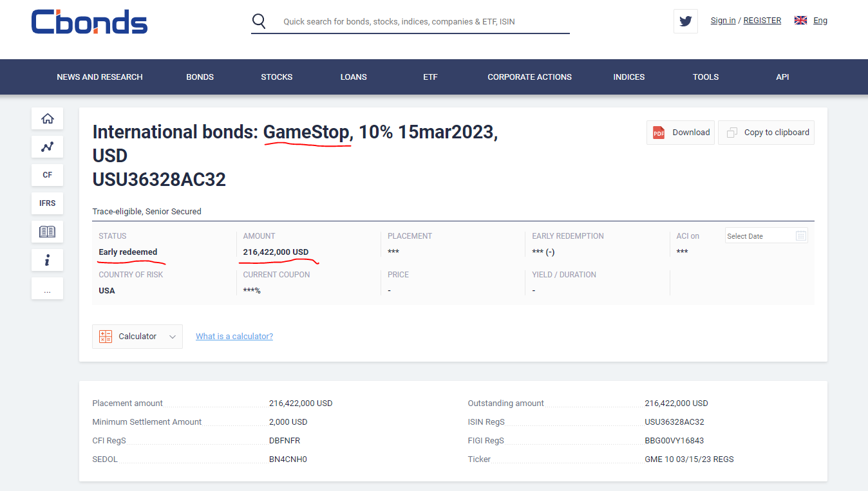Click the quick search input field
Image resolution: width=868 pixels, height=491 pixels.
tap(419, 22)
